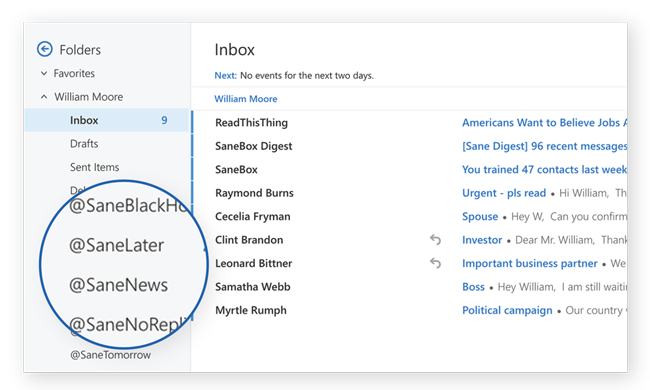Open the Sent Items folder
Screen dimensions: 650x390
(95, 167)
